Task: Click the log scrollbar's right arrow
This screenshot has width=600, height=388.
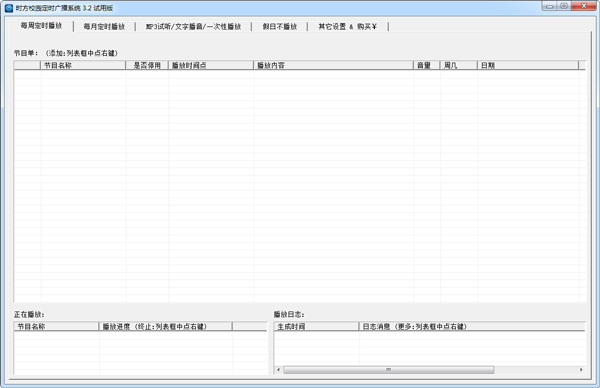Action: coord(581,370)
